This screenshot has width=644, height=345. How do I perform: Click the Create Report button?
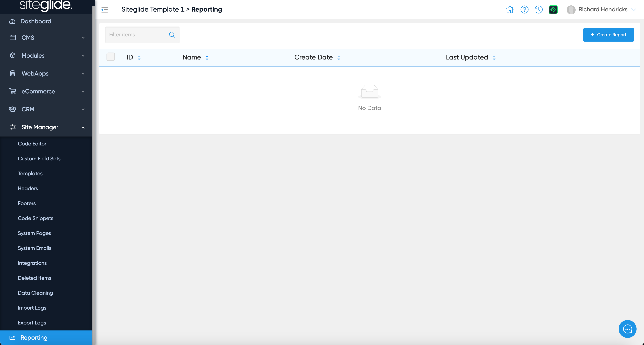pos(608,35)
